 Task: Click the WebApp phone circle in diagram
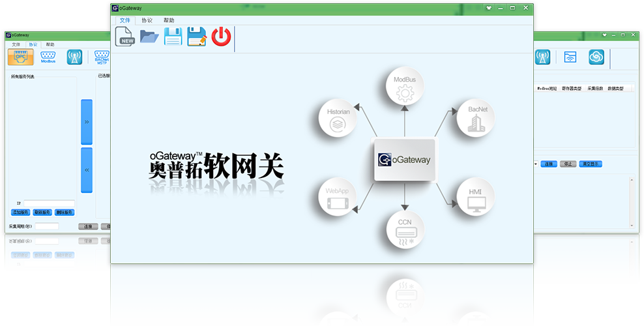pyautogui.click(x=338, y=197)
